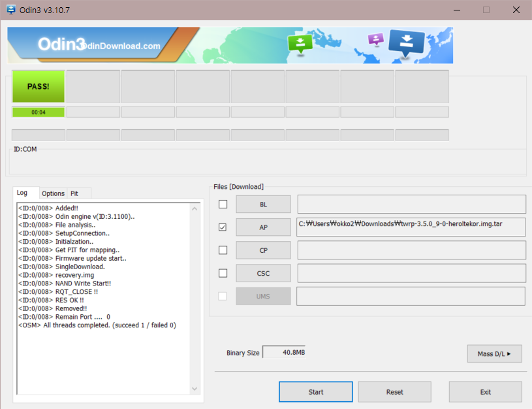Select 'Remain Port .... 0' log line

click(x=65, y=317)
